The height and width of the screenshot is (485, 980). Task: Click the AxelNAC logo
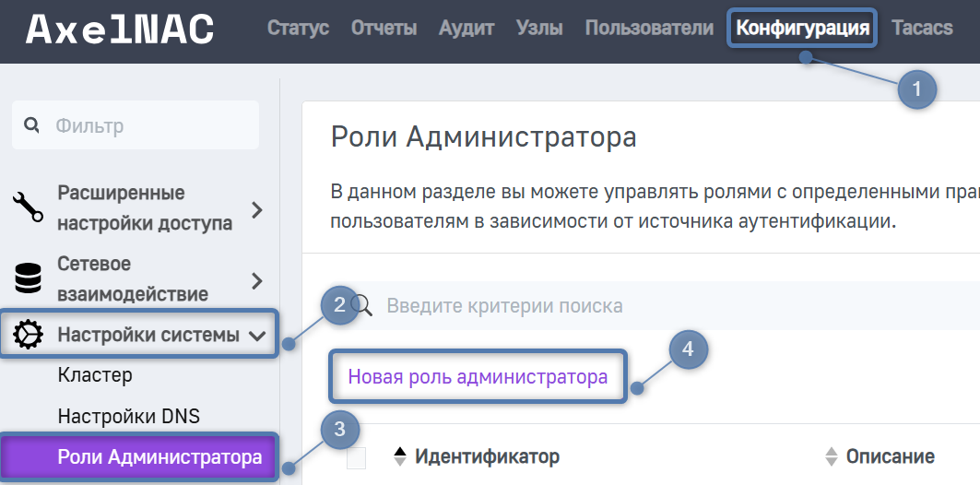coord(120,30)
